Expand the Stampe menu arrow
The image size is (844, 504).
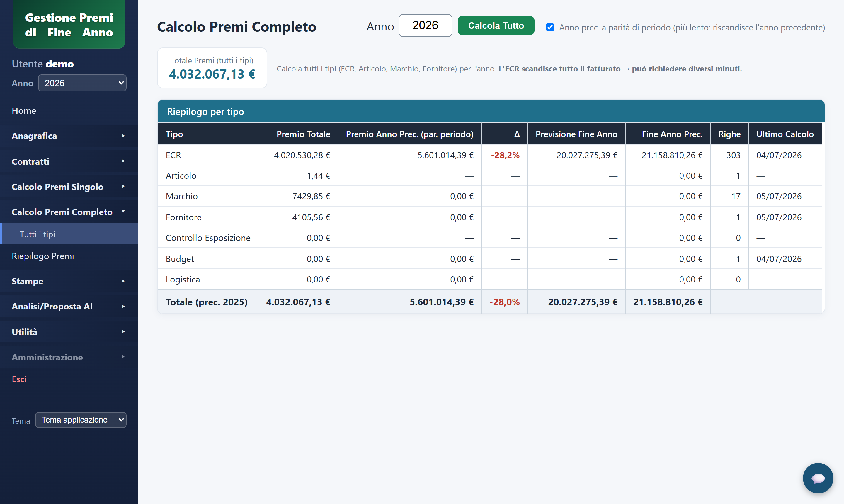123,281
